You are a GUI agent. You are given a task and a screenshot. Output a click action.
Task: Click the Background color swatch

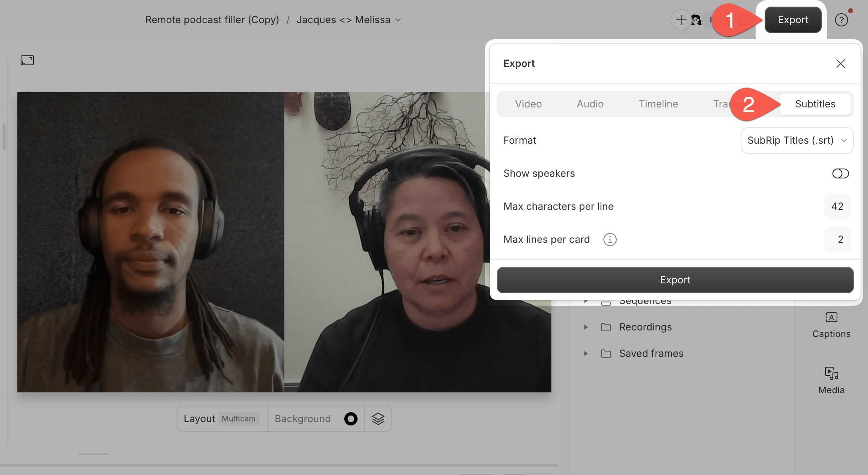351,419
